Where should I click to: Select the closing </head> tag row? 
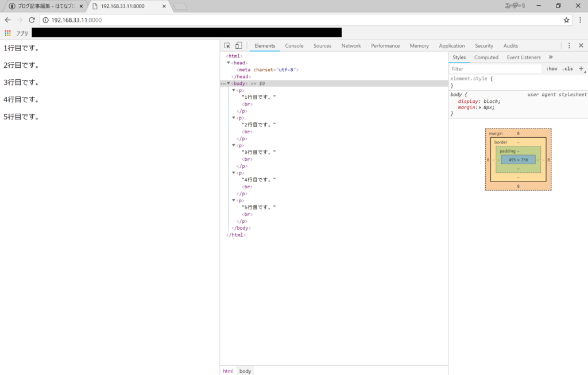tap(241, 76)
